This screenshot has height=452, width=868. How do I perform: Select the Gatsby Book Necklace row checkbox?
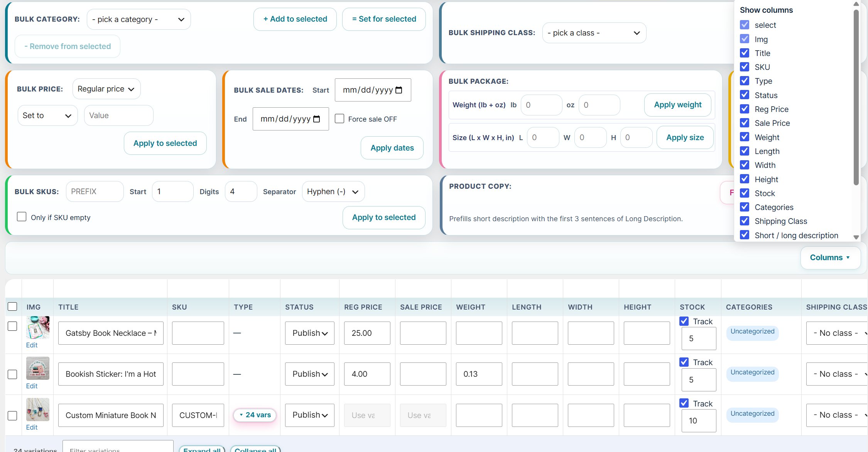pyautogui.click(x=12, y=326)
